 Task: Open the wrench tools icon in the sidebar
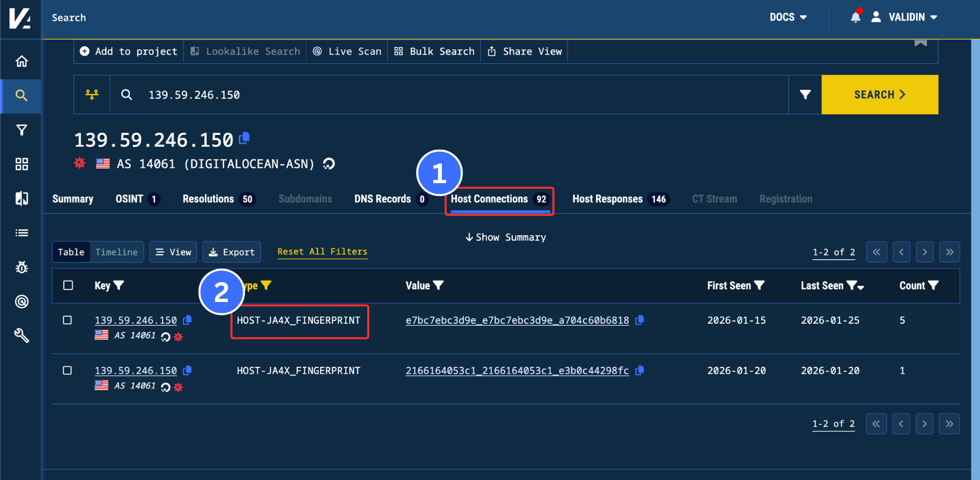(x=21, y=335)
